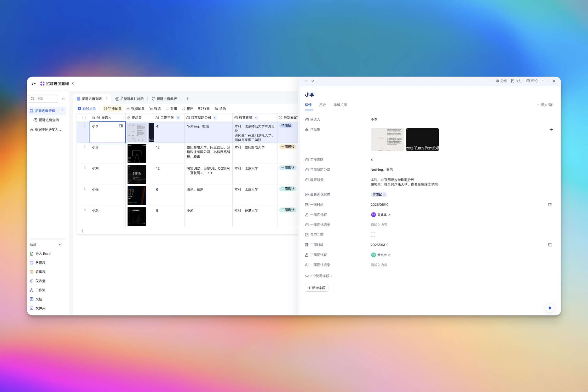Click the 一面通过 status tag

pos(288,147)
